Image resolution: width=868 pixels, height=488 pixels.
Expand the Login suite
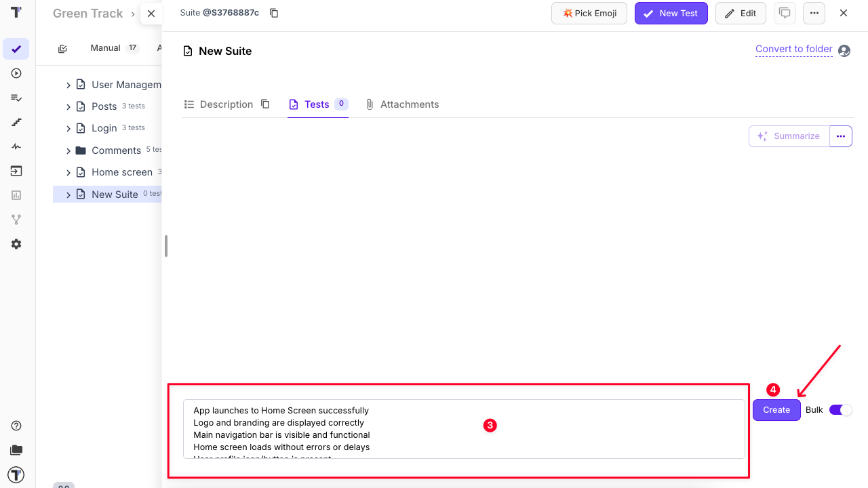point(68,128)
